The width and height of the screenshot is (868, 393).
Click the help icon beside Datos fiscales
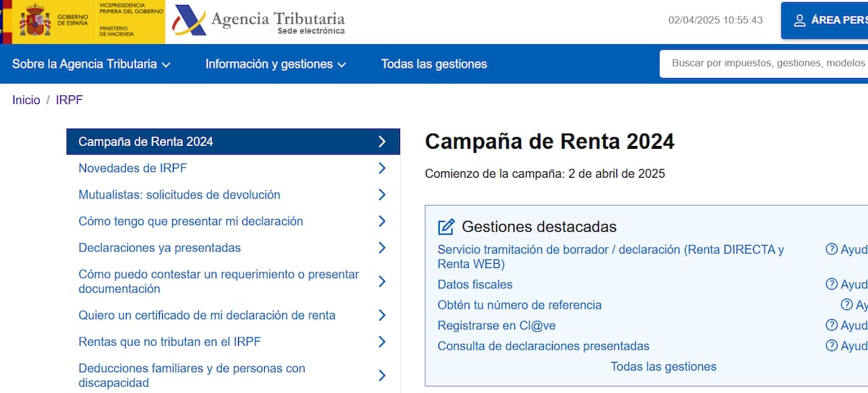tap(832, 285)
